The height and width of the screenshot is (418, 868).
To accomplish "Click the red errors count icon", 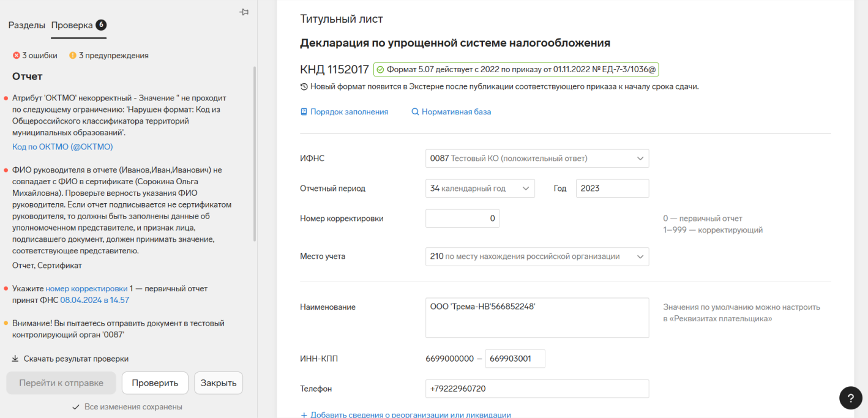I will click(16, 56).
